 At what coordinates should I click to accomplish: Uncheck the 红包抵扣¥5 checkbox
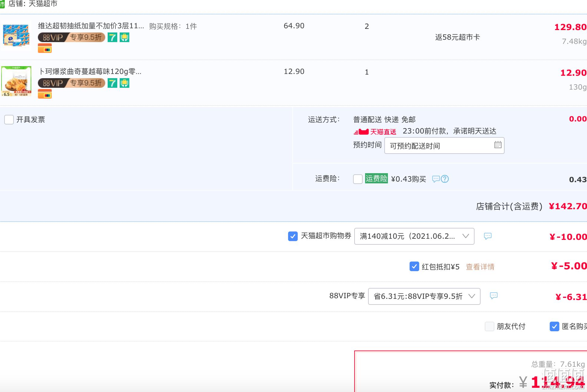pos(414,266)
